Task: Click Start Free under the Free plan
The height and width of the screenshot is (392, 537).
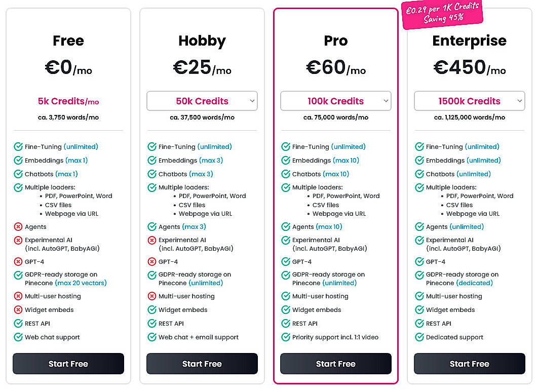Action: point(68,364)
